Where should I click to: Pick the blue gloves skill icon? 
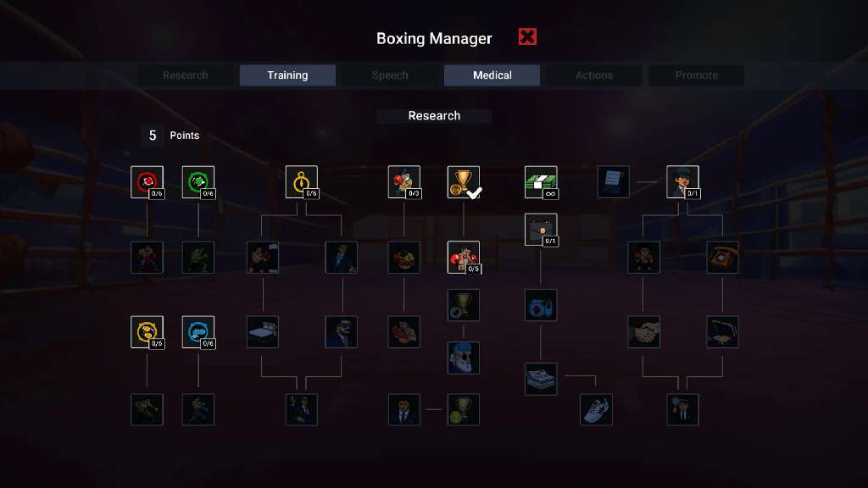198,332
